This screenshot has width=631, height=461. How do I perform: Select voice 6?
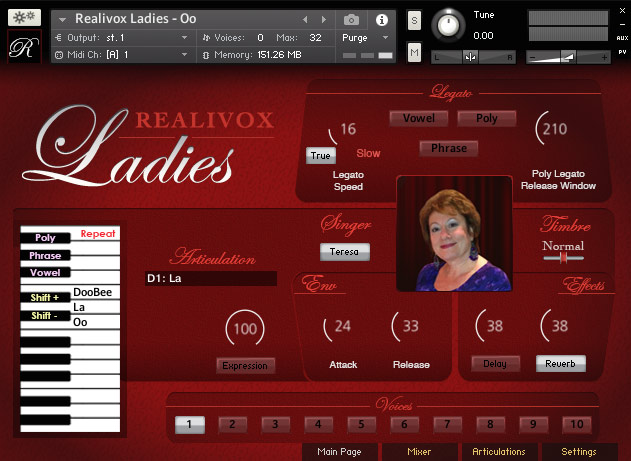[405, 424]
